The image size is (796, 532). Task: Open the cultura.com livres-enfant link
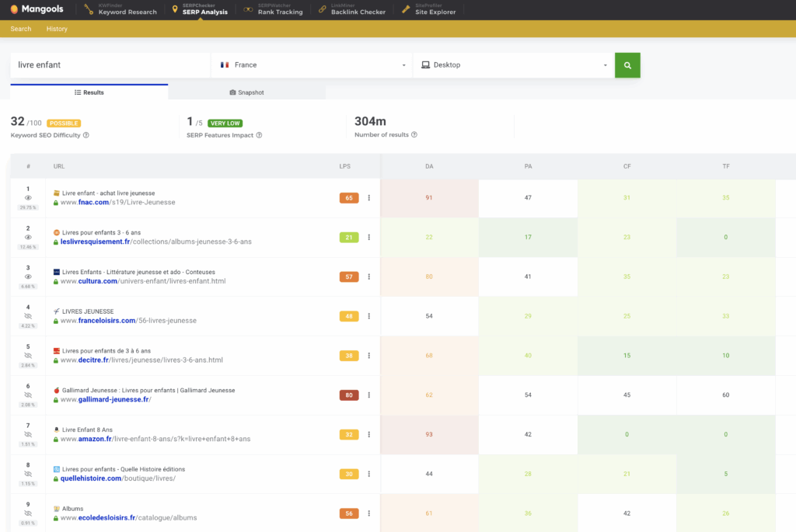(143, 281)
